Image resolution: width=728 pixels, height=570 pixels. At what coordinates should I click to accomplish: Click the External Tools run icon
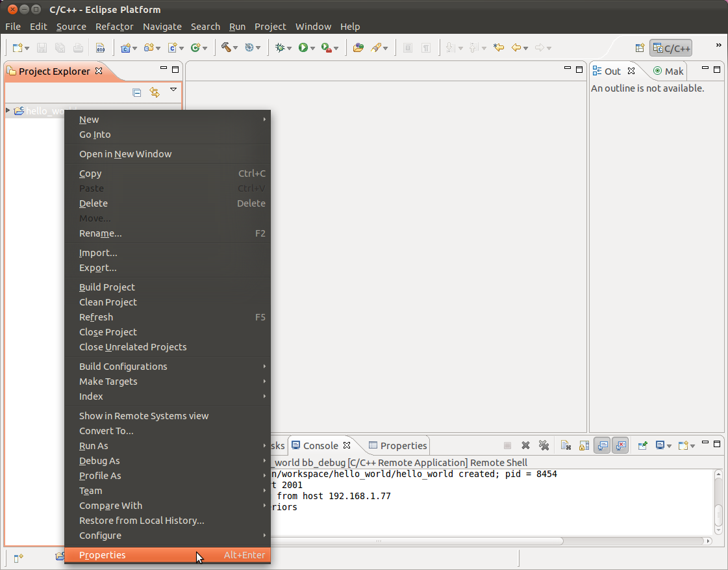pos(327,47)
